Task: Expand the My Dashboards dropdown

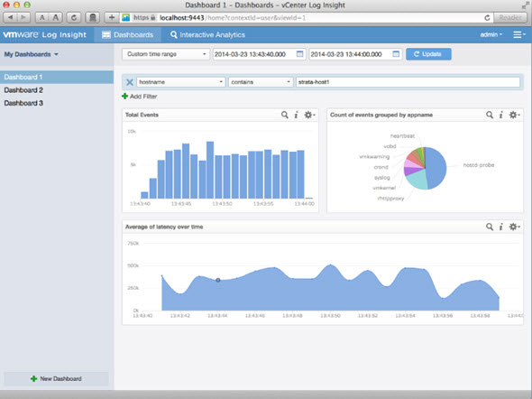Action: (x=31, y=54)
